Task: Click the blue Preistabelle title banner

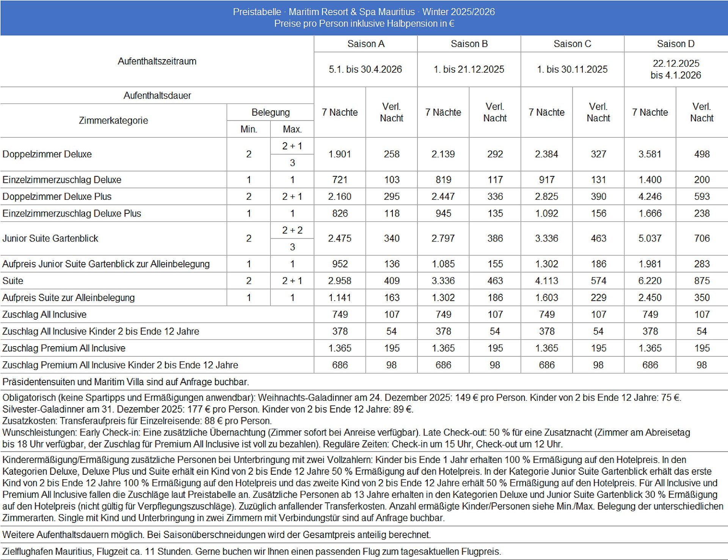Action: pos(364,18)
